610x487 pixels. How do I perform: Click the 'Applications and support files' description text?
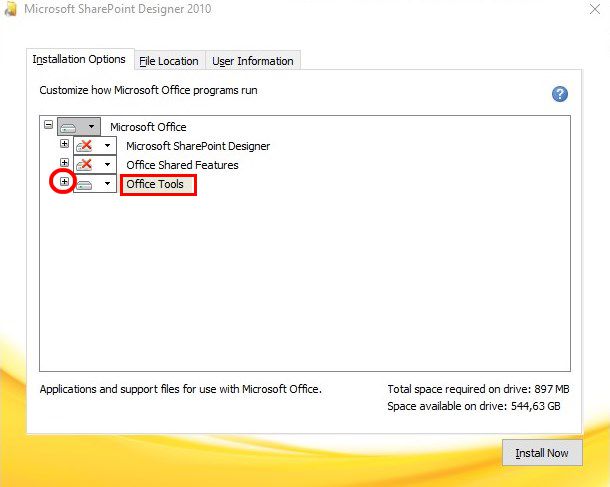tap(181, 389)
